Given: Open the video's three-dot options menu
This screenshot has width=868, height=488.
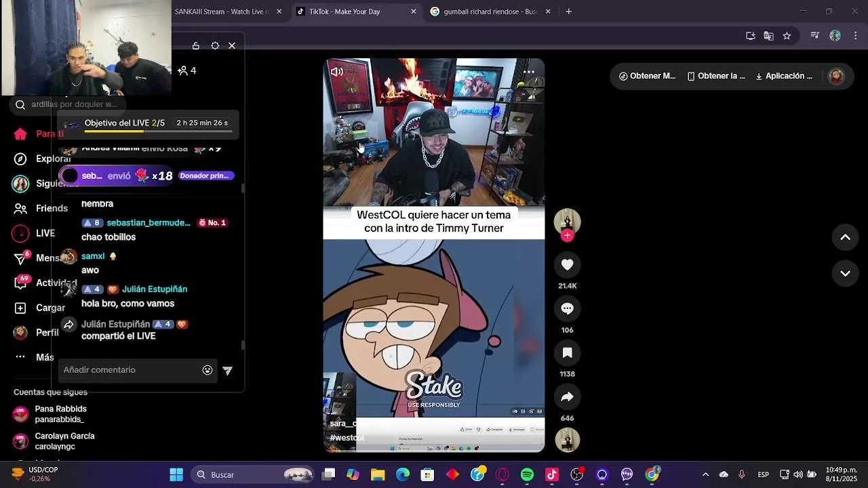Looking at the screenshot, I should tap(529, 72).
